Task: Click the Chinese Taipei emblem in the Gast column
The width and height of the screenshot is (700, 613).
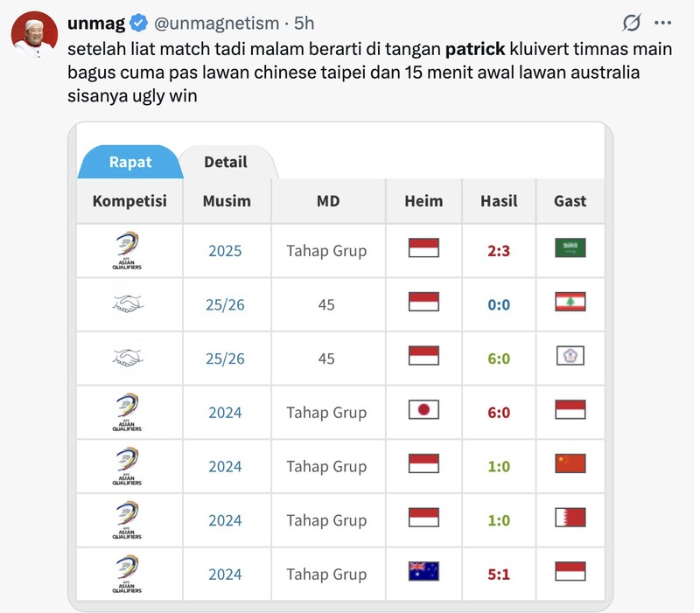Action: pos(570,358)
